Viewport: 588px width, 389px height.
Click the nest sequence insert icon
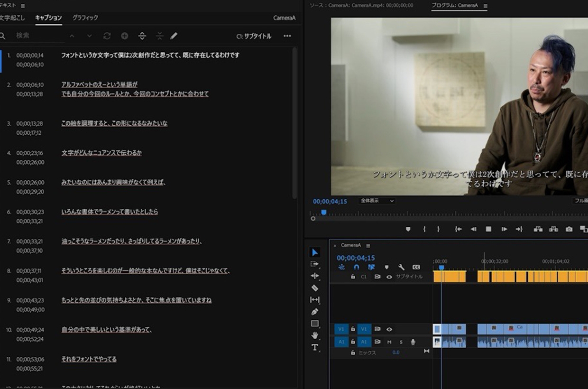pos(341,267)
